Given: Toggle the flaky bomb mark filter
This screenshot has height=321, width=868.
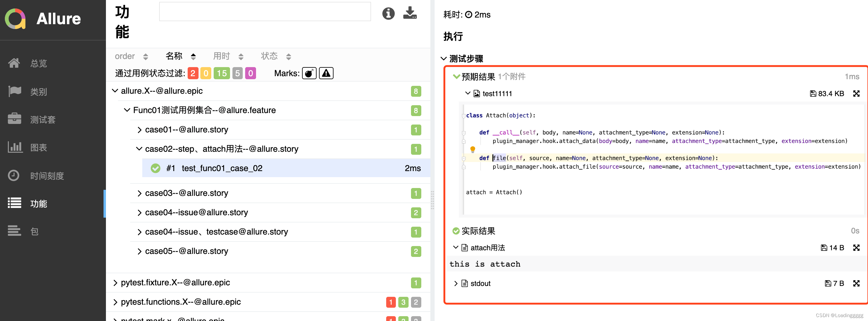Looking at the screenshot, I should [x=309, y=73].
